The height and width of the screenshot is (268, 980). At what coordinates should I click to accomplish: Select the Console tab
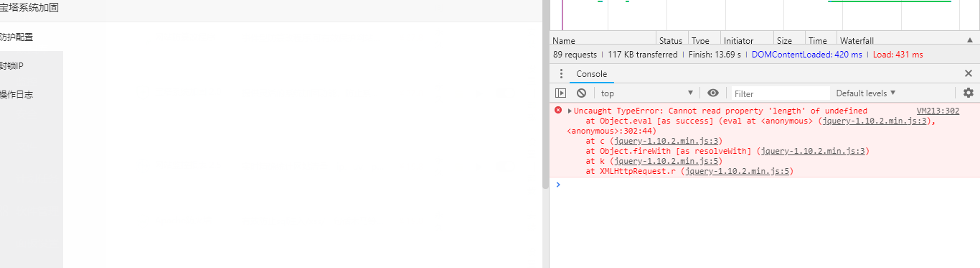591,74
